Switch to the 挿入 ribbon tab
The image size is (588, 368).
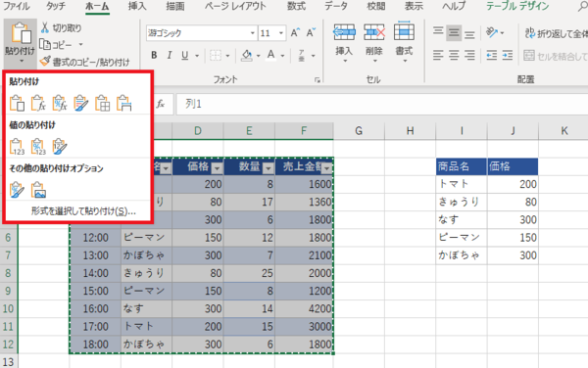pos(137,6)
